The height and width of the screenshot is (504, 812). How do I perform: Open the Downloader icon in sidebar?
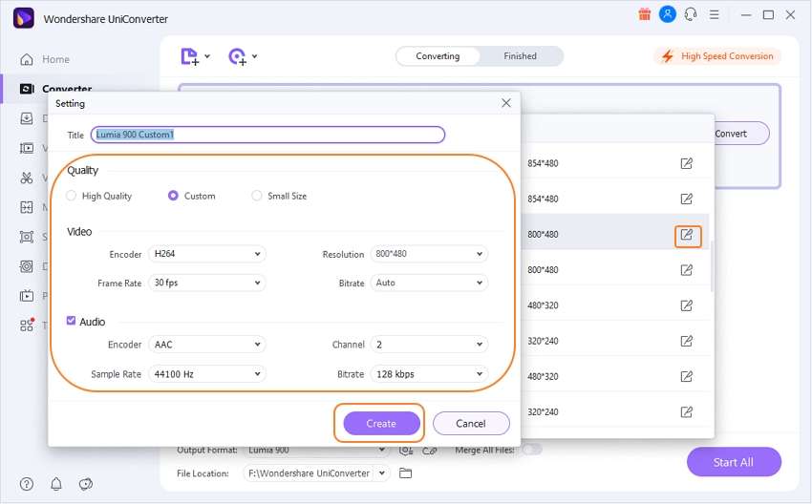pyautogui.click(x=27, y=118)
